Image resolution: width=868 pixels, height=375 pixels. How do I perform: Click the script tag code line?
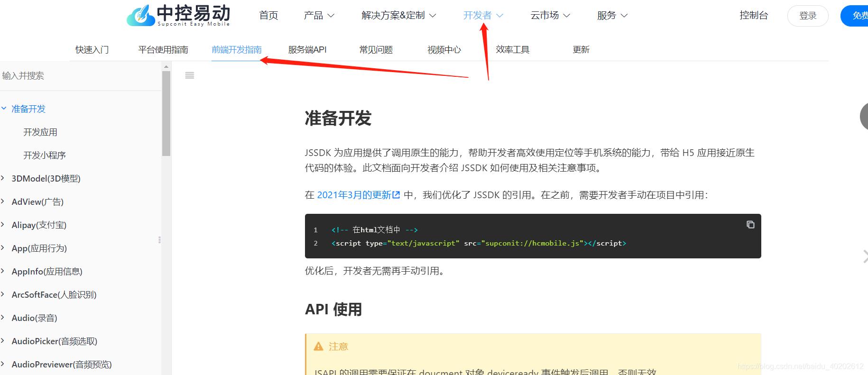tap(479, 243)
